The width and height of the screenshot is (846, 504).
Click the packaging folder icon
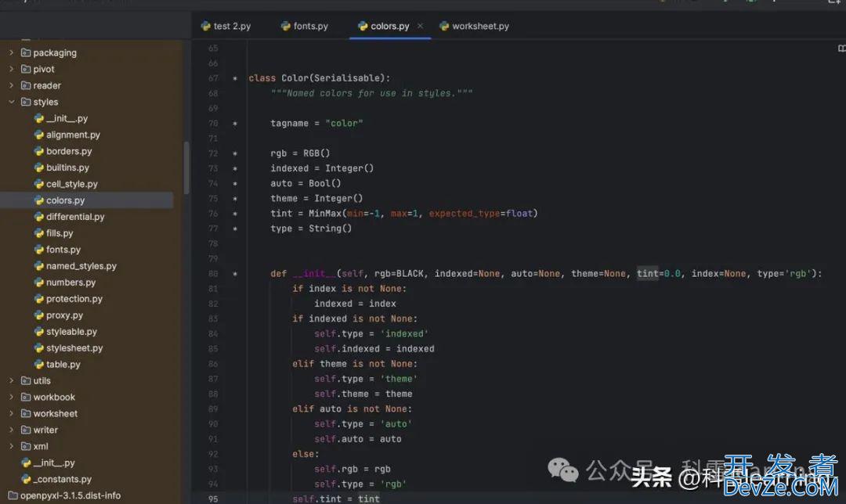click(25, 52)
